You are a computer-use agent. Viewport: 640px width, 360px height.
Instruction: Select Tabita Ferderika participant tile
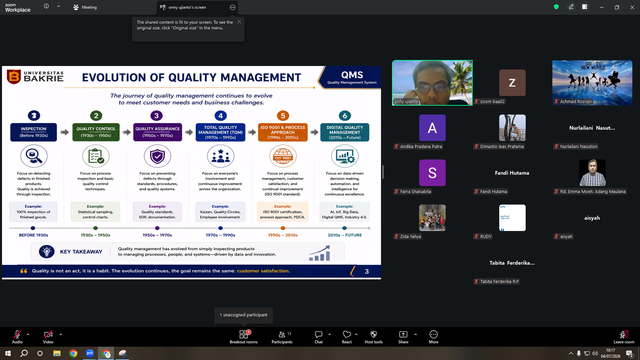click(512, 263)
